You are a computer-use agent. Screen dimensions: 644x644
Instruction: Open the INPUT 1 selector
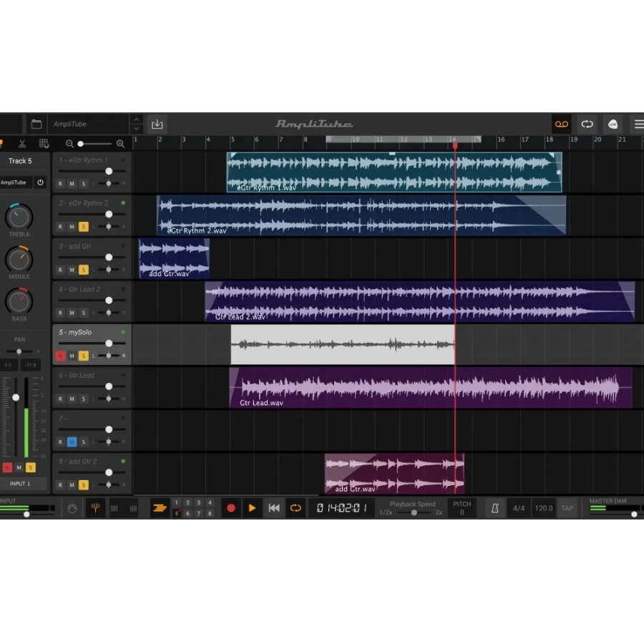pos(20,484)
